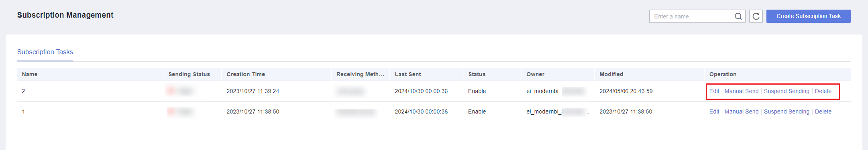Screen dimensions: 868x150
Task: Click the Receiving Method column header
Action: [360, 74]
